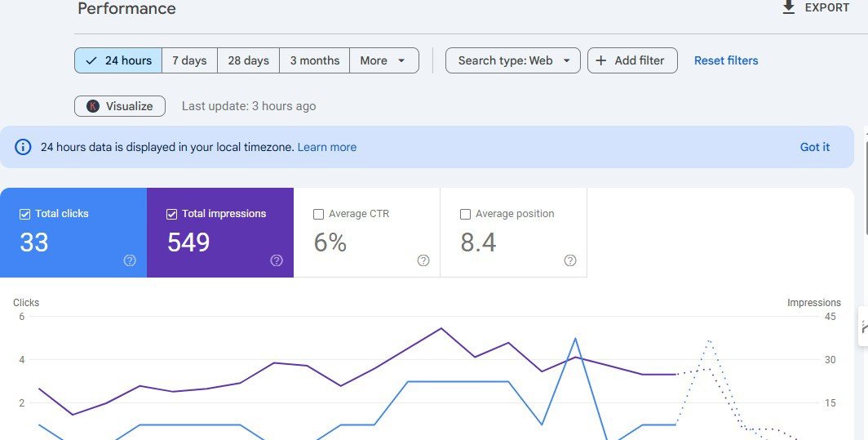This screenshot has height=440, width=868.
Task: Uncheck the Total clicks checkbox
Action: point(24,214)
